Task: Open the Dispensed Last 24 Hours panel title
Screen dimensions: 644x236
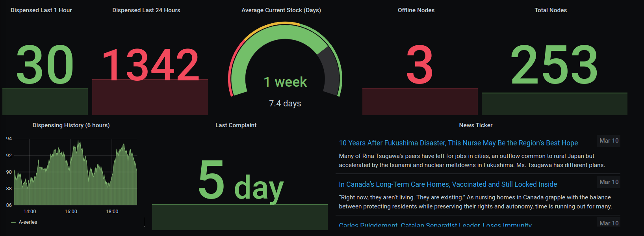Action: tap(146, 10)
